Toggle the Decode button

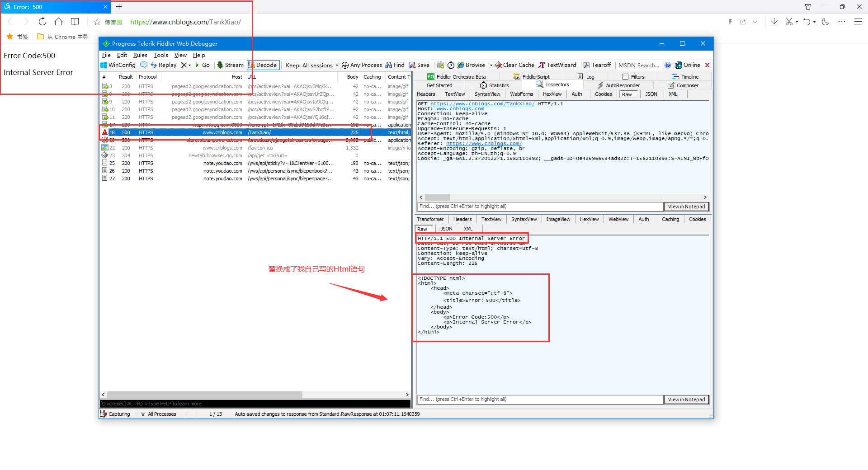tap(263, 65)
